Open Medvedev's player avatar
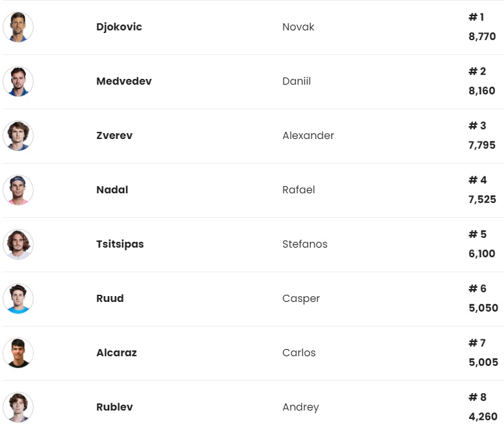Screen dimensions: 504x428 (18, 81)
